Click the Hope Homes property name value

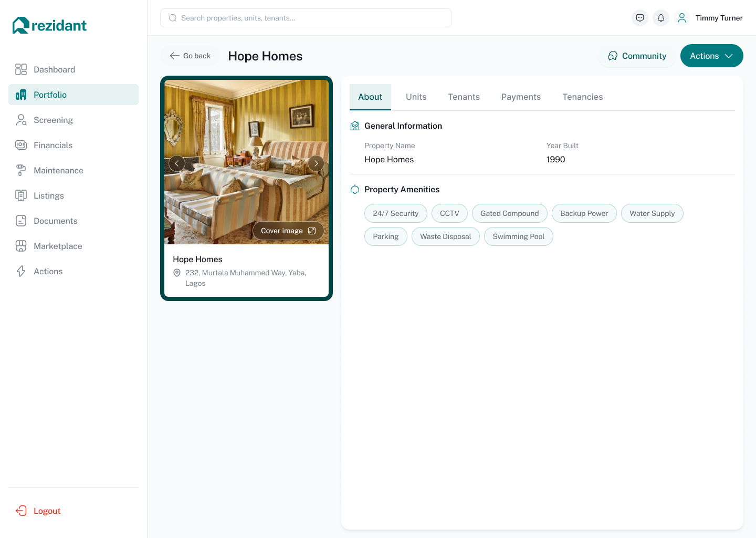pos(389,159)
